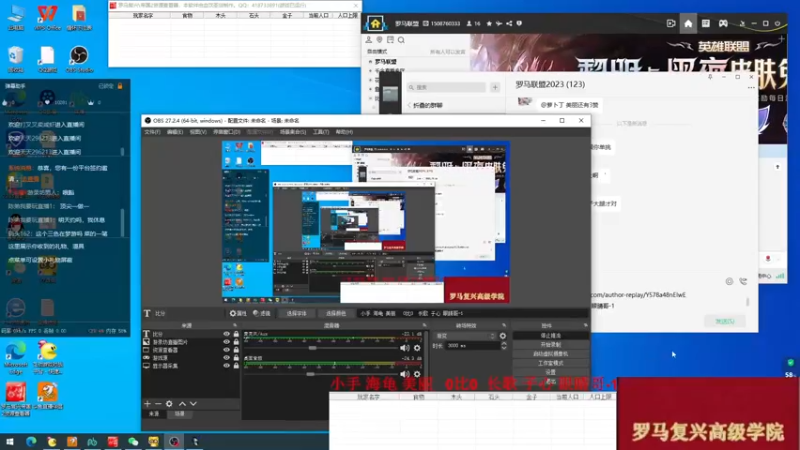The width and height of the screenshot is (800, 450).
Task: Mute the 桌面音频 mixer channel
Action: pos(405,374)
